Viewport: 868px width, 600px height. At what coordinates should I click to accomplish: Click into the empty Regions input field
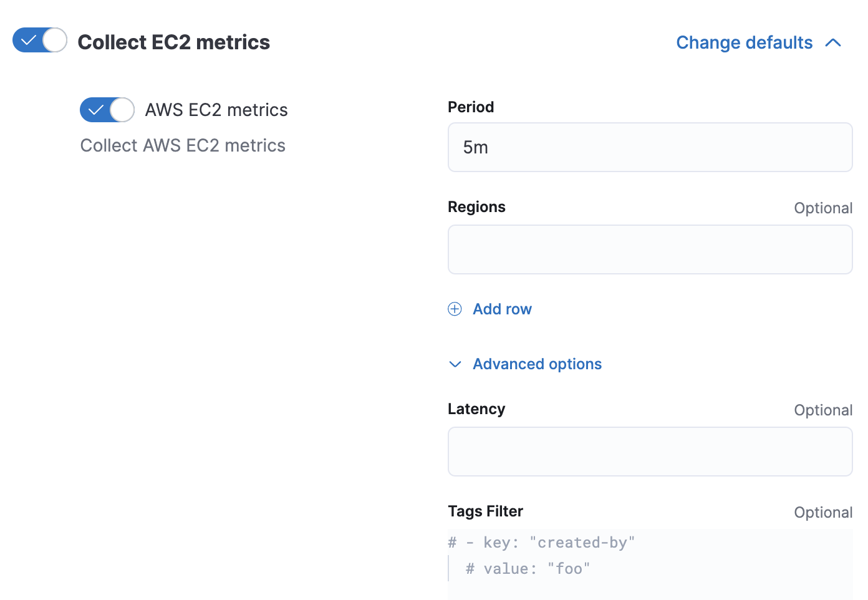[x=650, y=249]
